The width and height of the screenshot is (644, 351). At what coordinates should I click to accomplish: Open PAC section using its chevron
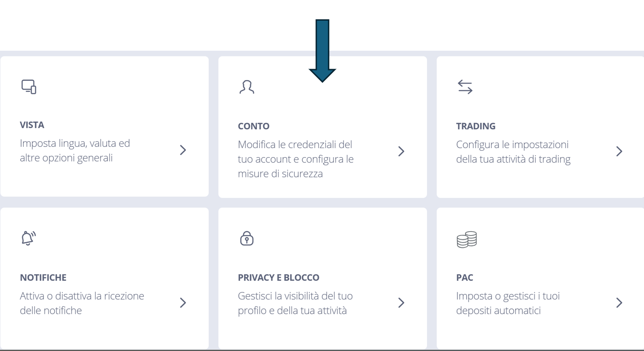coord(619,303)
